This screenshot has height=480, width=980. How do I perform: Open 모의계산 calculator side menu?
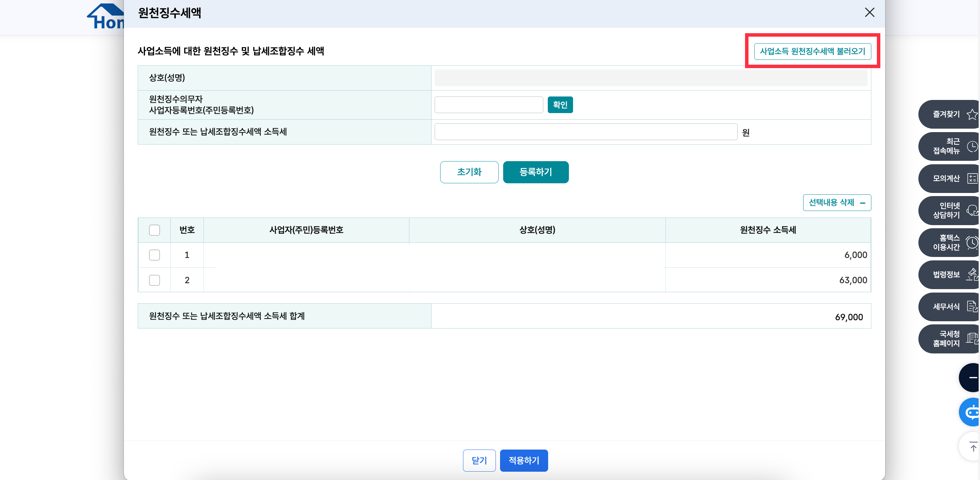pyautogui.click(x=949, y=178)
